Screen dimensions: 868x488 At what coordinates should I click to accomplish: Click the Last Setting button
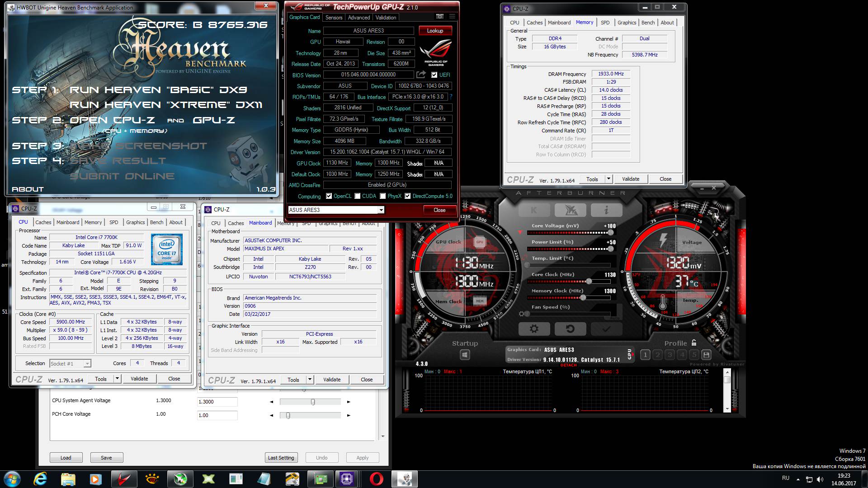tap(281, 458)
